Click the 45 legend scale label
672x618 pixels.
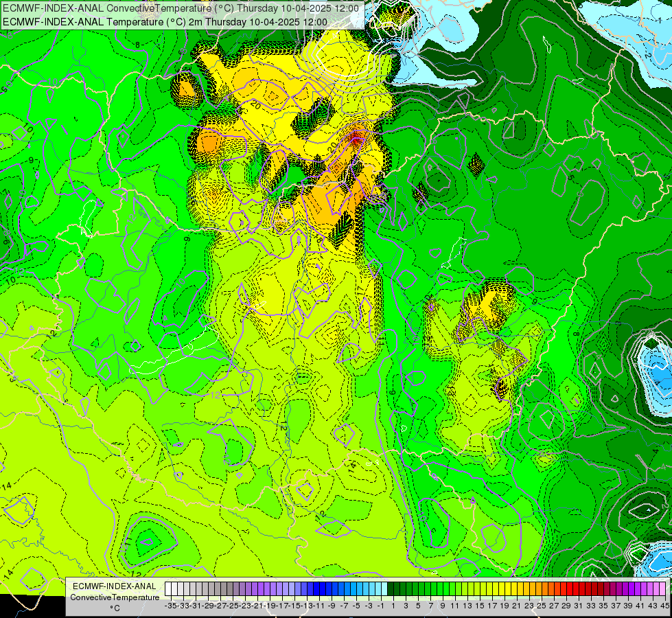tap(664, 606)
